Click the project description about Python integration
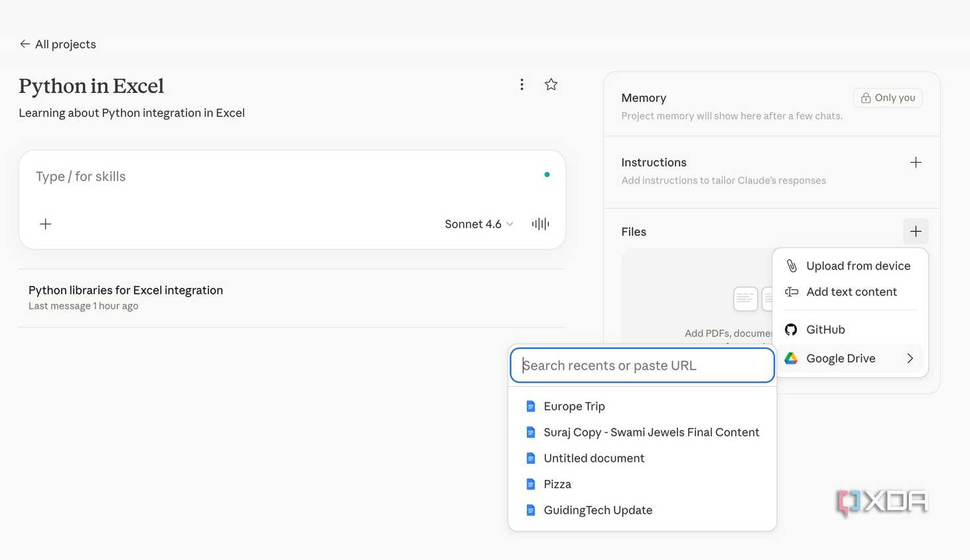This screenshot has width=970, height=560. click(131, 113)
